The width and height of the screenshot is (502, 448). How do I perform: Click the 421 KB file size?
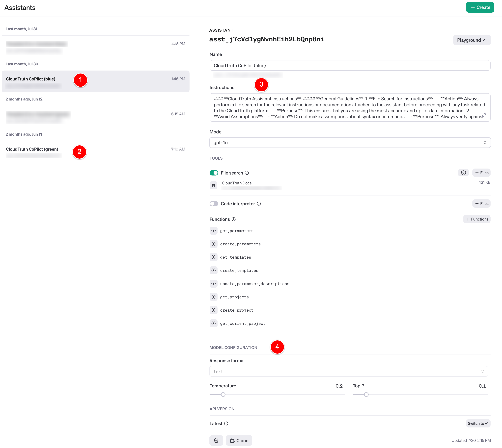[484, 182]
